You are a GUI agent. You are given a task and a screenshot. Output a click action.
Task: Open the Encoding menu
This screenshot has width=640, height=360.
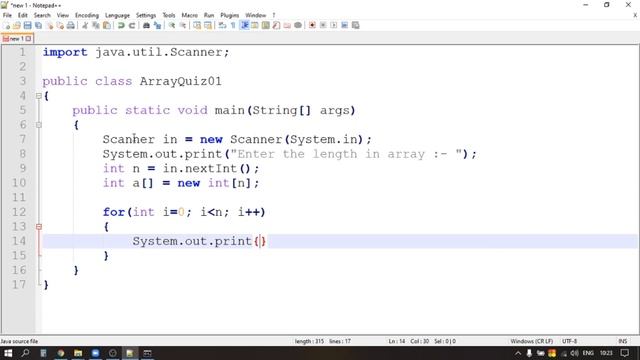[x=87, y=15]
